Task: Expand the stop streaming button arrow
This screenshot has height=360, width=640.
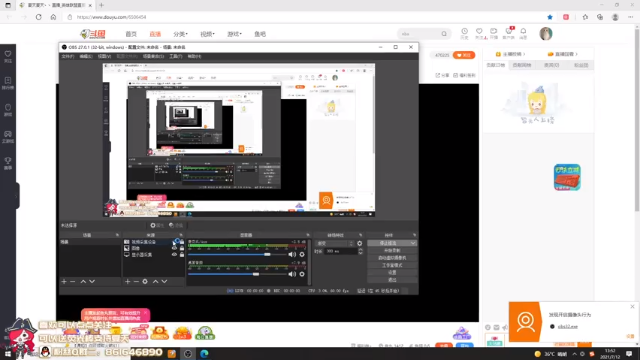Action: [x=413, y=243]
